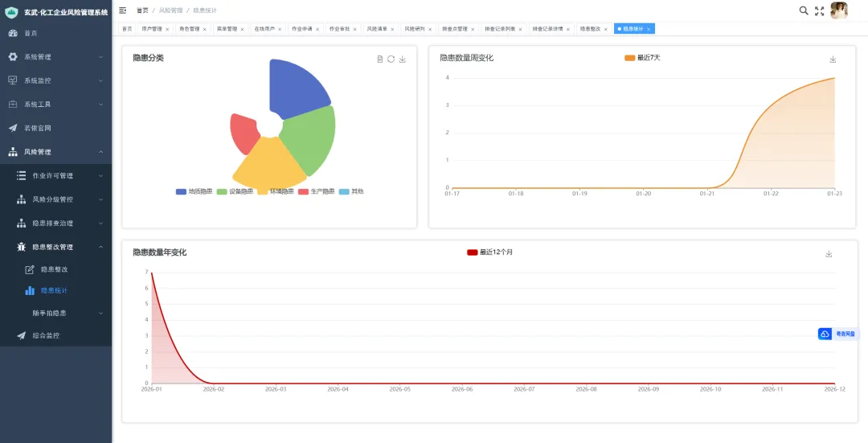The width and height of the screenshot is (868, 443).
Task: Close the 作业申请 tab
Action: 317,30
